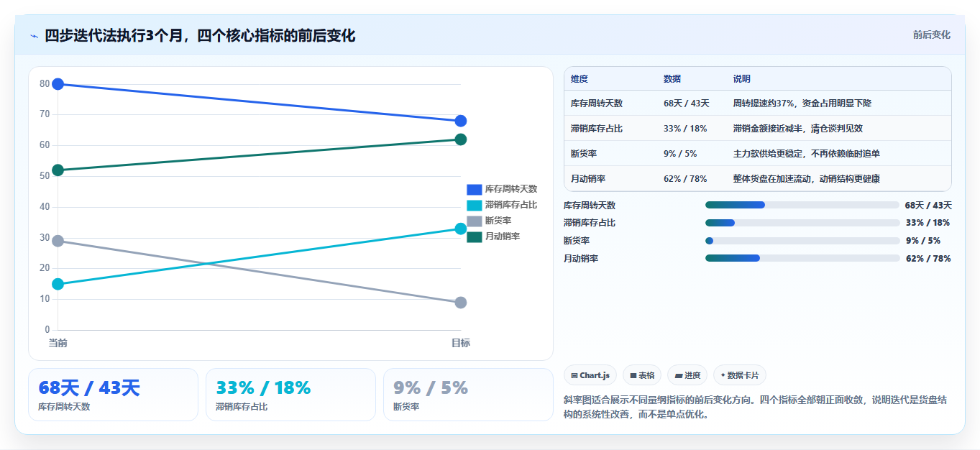Click the cyan data point at 33
This screenshot has width=980, height=450.
pyautogui.click(x=461, y=229)
